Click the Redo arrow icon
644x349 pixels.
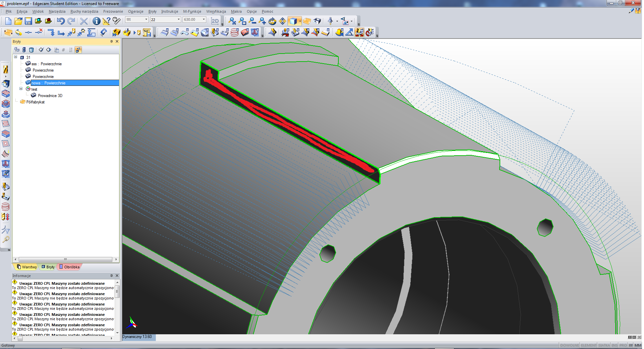click(71, 21)
